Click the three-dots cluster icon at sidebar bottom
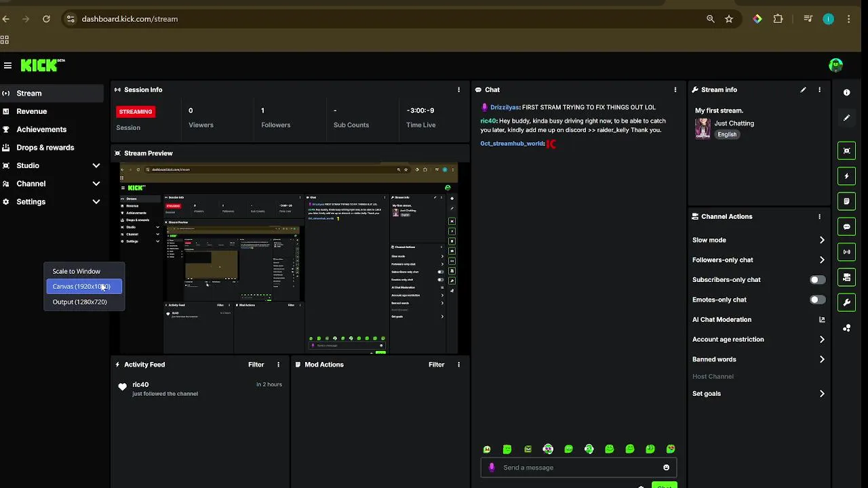The width and height of the screenshot is (868, 488). [x=846, y=328]
